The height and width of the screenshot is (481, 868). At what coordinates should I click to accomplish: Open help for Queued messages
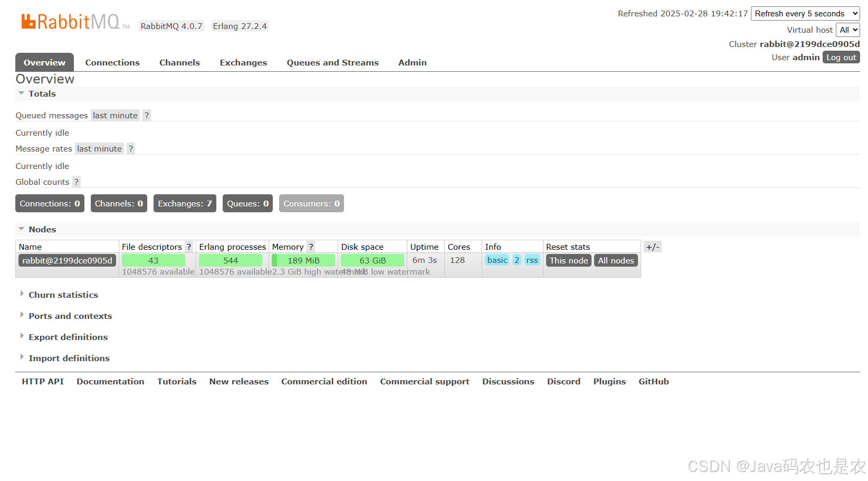pyautogui.click(x=146, y=115)
